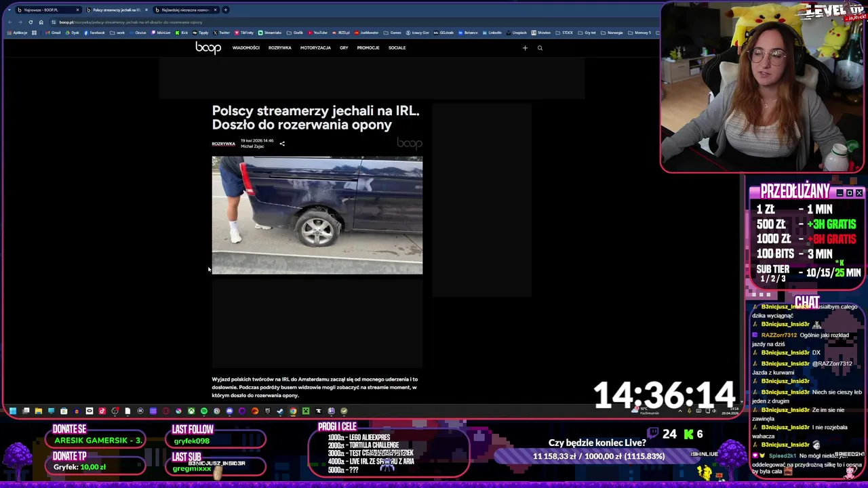Open Discord from the taskbar
Screen dimensions: 868x488
point(229,411)
